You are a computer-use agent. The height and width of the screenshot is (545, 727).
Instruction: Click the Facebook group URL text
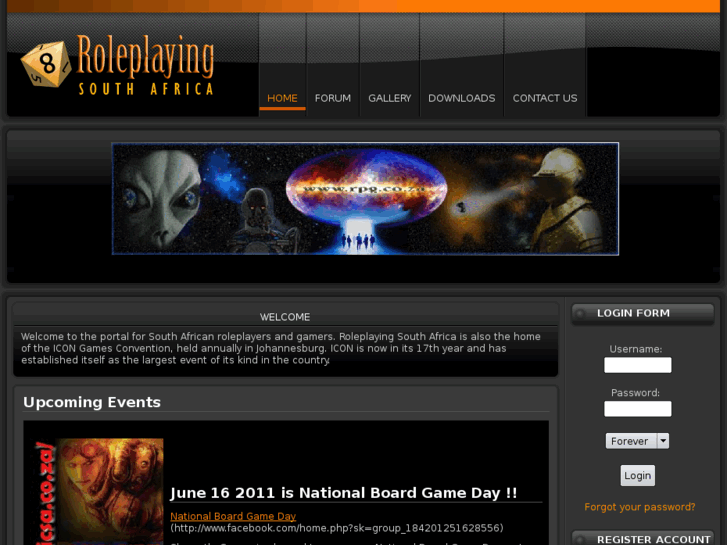(337, 528)
